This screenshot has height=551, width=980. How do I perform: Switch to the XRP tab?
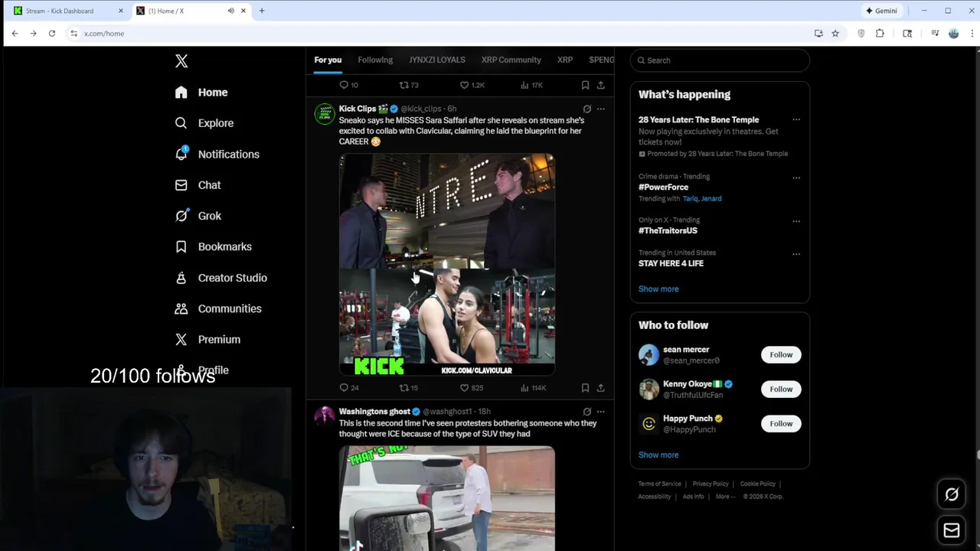click(565, 60)
